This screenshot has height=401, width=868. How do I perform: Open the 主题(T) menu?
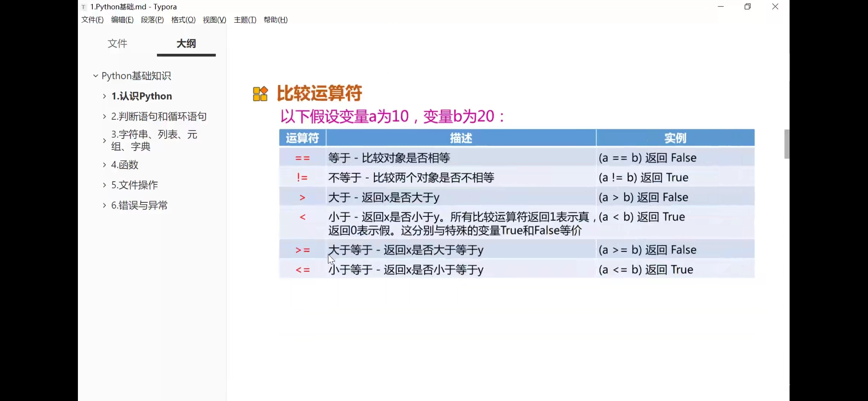(x=245, y=20)
